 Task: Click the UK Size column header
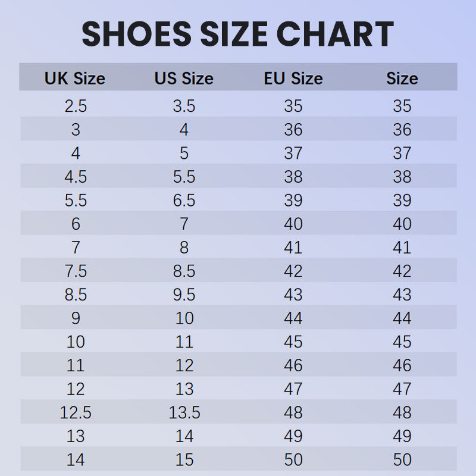point(75,79)
